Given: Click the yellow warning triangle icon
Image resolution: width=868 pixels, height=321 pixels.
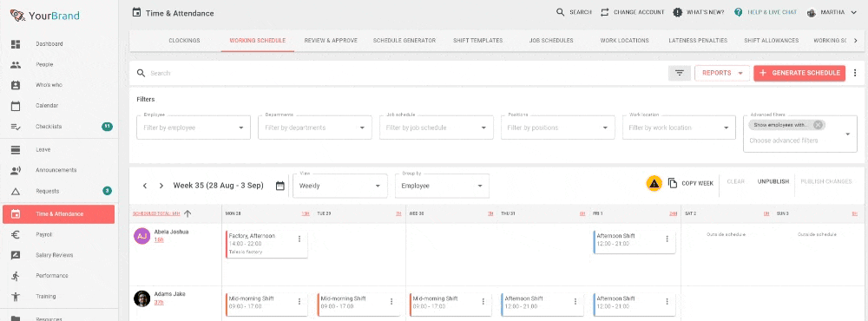Looking at the screenshot, I should pyautogui.click(x=654, y=183).
